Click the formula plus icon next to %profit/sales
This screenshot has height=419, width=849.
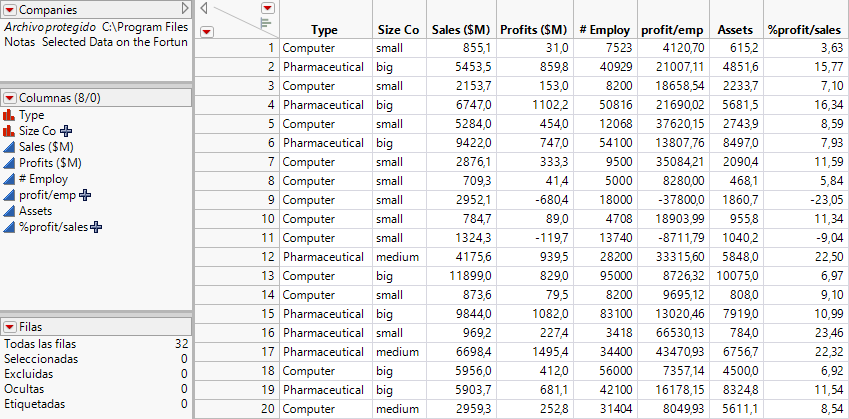click(x=97, y=228)
